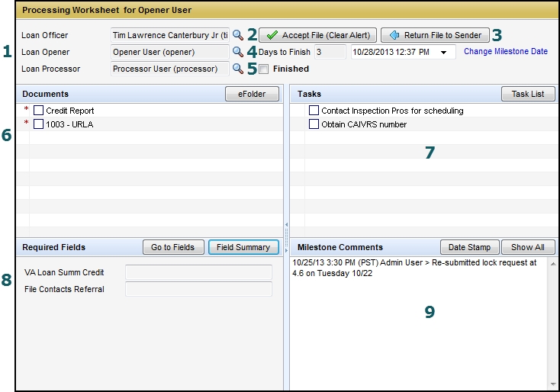Check the Obtain CAIVRS number task
The width and height of the screenshot is (560, 392).
point(314,124)
